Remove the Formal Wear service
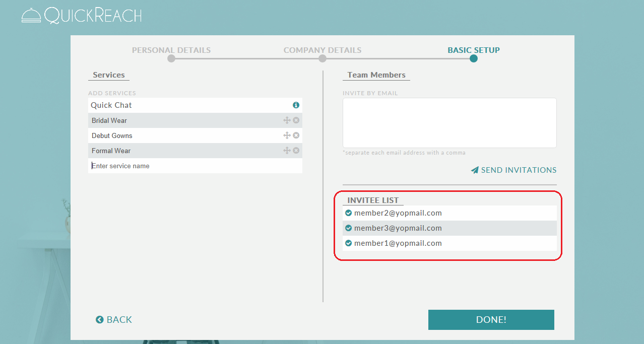 coord(296,151)
